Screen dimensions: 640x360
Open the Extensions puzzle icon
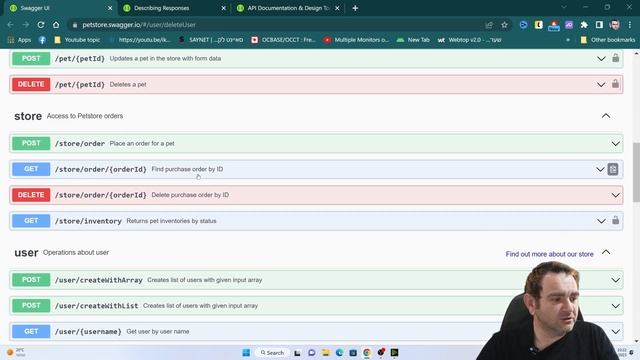[584, 25]
